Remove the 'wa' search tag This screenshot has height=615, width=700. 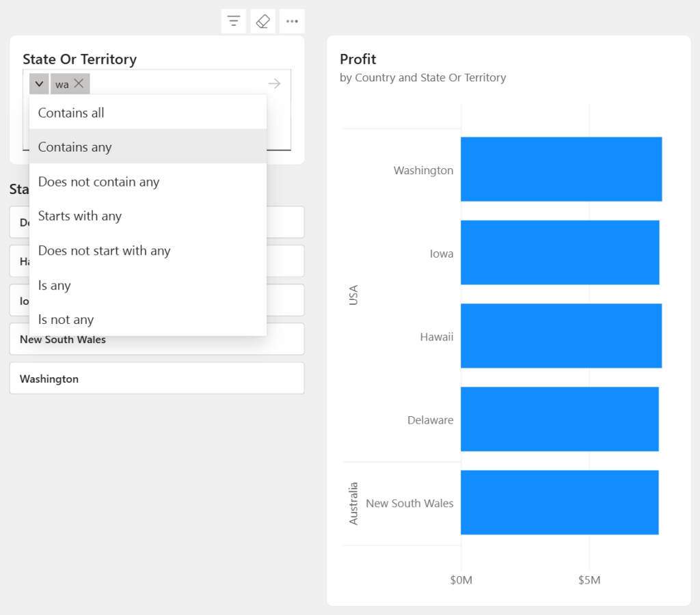pyautogui.click(x=79, y=83)
